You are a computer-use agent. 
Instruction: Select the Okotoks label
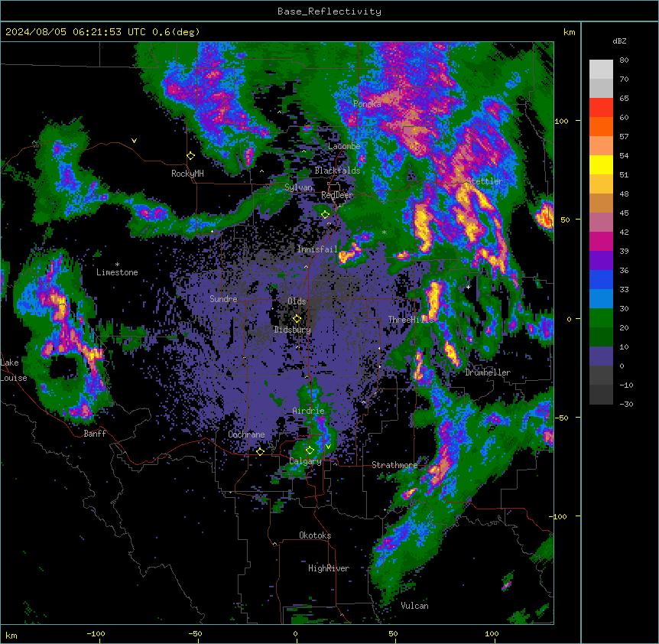(315, 535)
